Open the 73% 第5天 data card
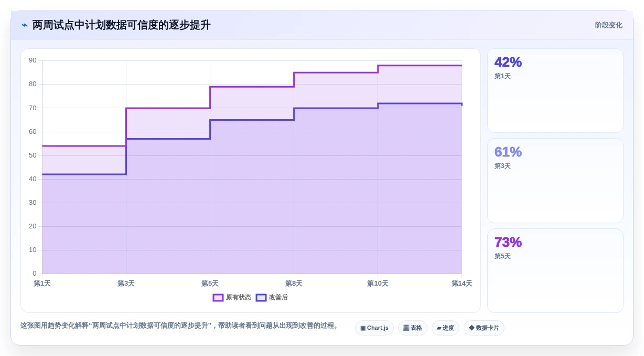644x356 pixels. tap(555, 271)
